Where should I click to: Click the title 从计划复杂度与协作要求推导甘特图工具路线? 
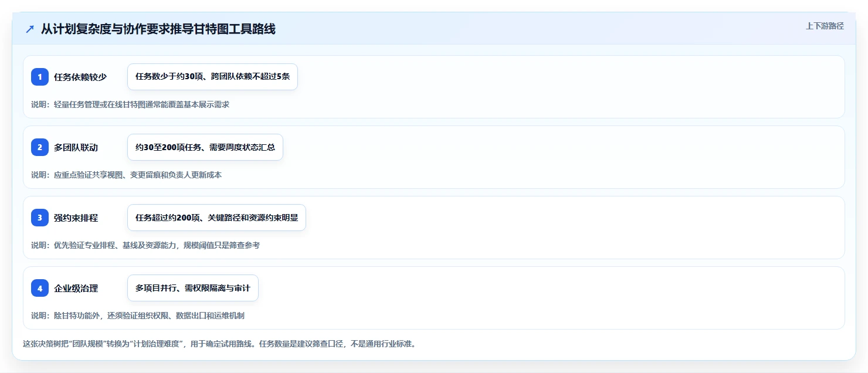[158, 29]
